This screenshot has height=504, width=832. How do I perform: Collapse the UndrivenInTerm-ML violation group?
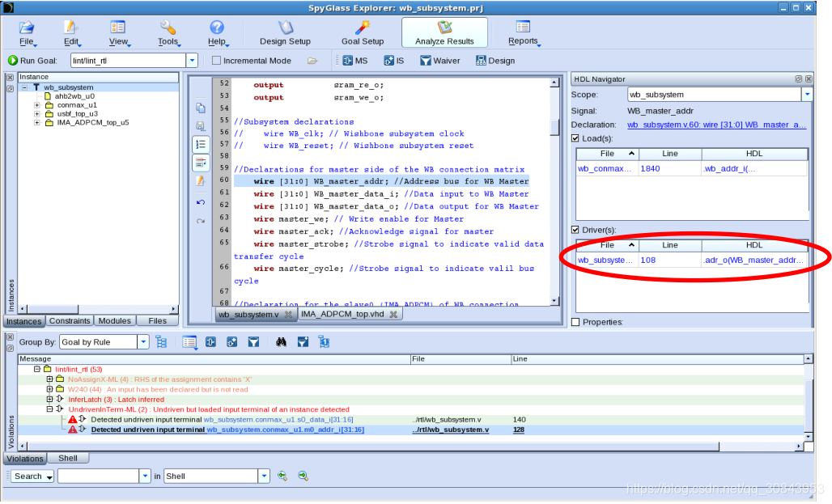coord(49,409)
